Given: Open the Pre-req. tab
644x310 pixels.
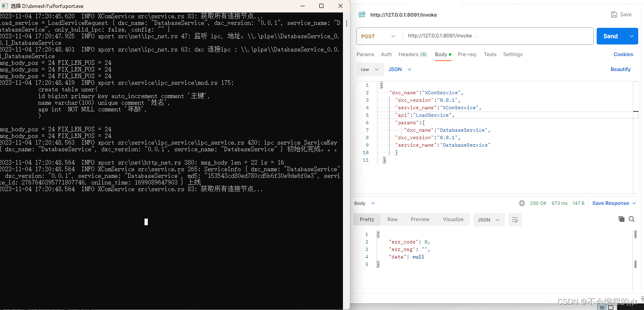Looking at the screenshot, I should point(468,54).
